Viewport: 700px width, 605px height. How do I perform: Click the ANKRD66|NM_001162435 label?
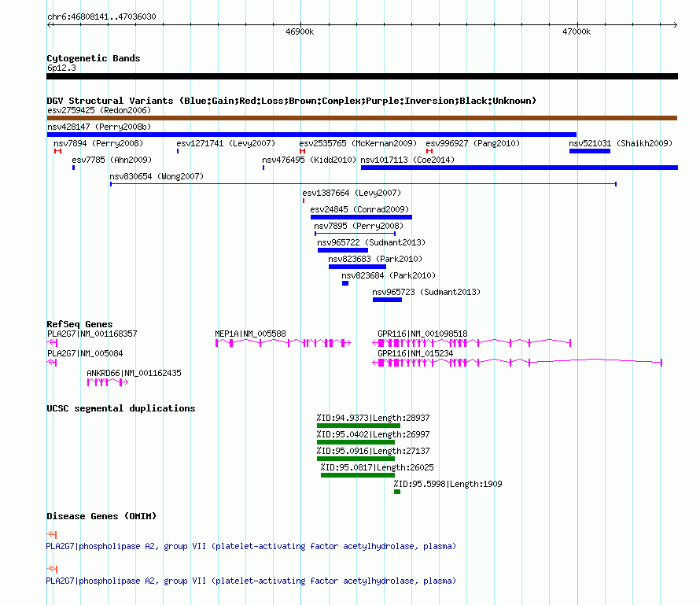tap(134, 373)
